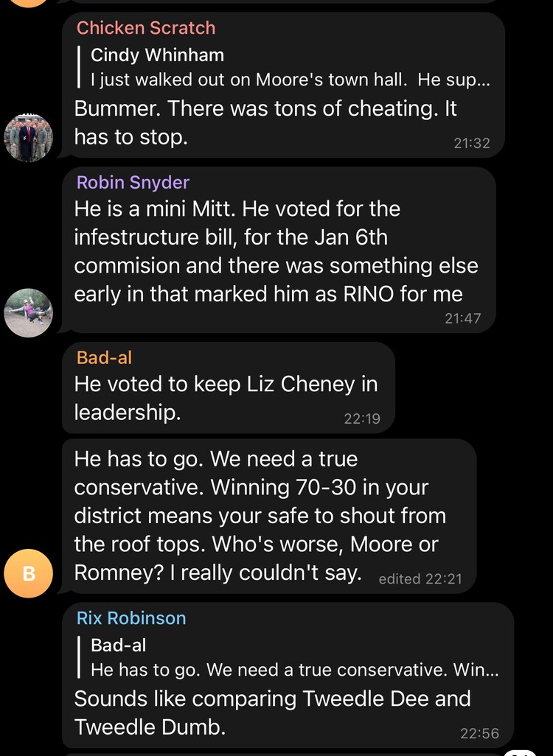The image size is (553, 756).
Task: Tap Robin Snyder's avatar picture
Action: click(x=29, y=312)
